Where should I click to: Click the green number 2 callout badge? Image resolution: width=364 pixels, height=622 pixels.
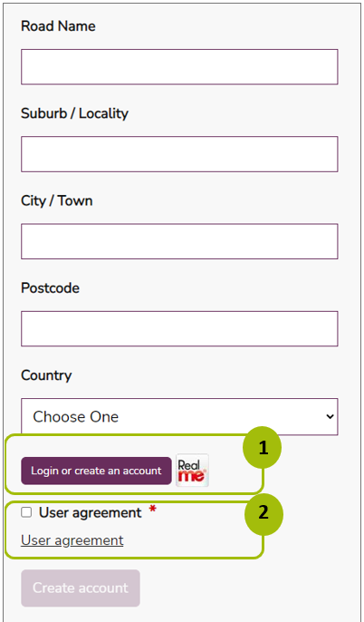pyautogui.click(x=263, y=514)
